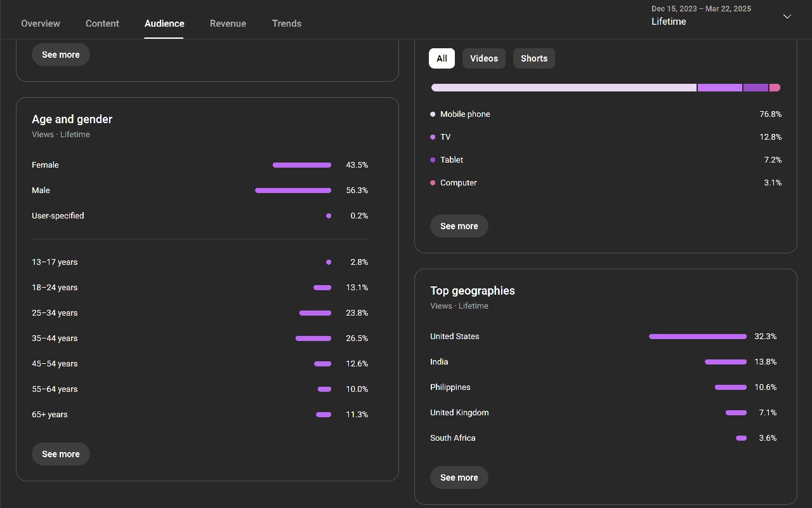Click the 35–44 years age bar
The height and width of the screenshot is (508, 812).
click(313, 338)
